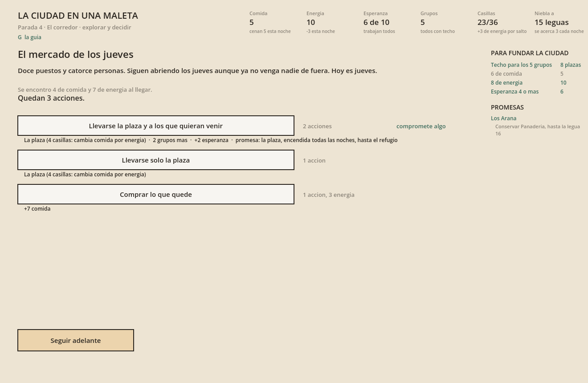
Task: Click the 'Quedan 3 acciones.' text
Action: pyautogui.click(x=51, y=98)
